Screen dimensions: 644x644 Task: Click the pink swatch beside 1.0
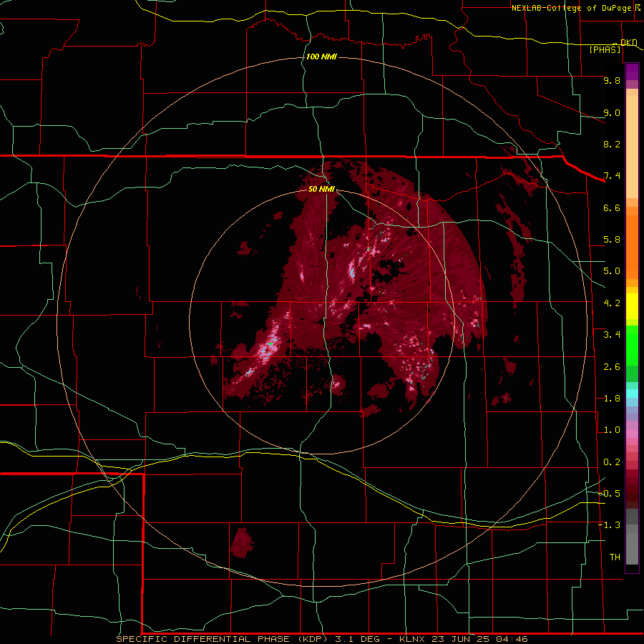[x=632, y=434]
